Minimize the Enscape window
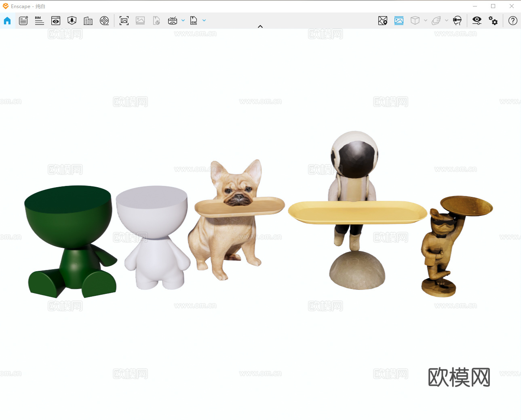Screen dimensions: 521x420 [475, 6]
